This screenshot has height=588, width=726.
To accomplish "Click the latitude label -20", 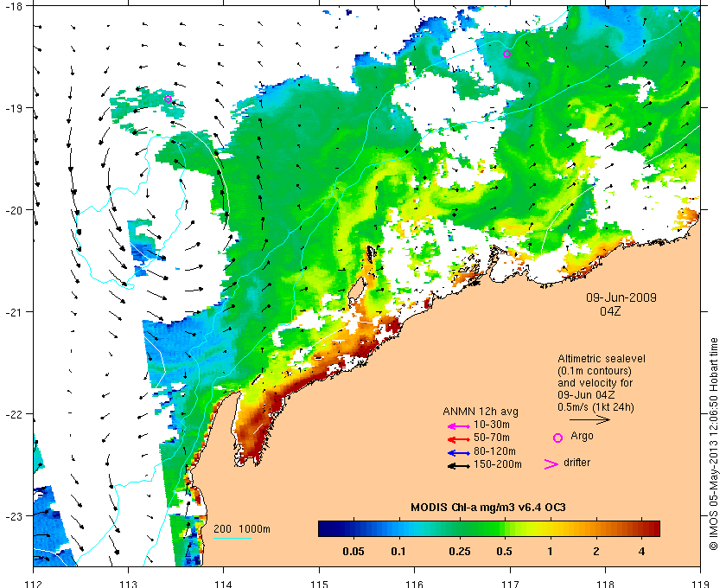I will [15, 210].
